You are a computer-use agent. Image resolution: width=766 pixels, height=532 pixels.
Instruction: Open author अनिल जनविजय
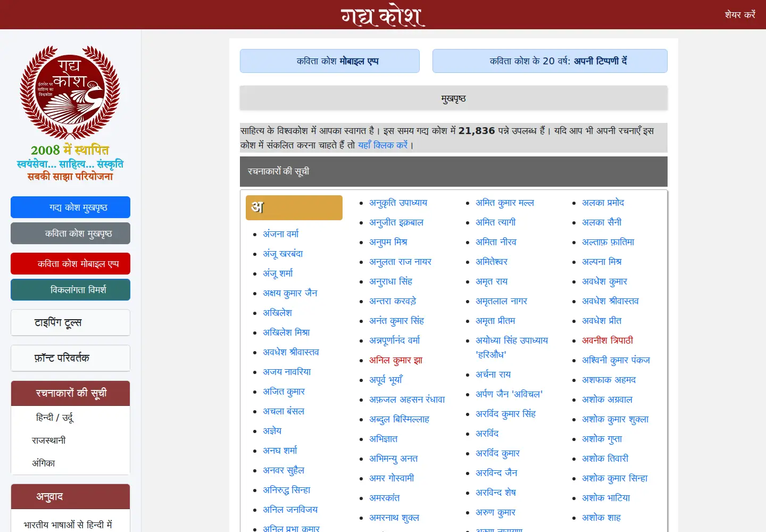[290, 509]
